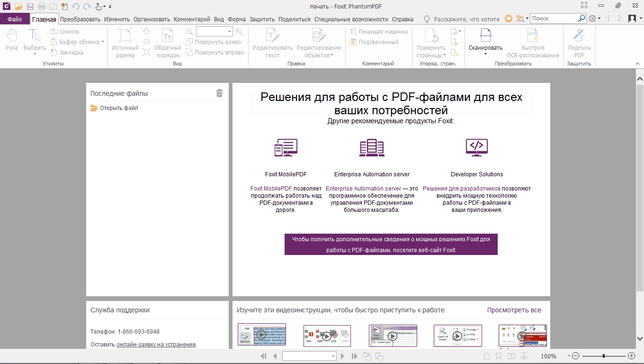
Task: Expand the Выбрать tool dropdown arrow
Action: tap(35, 54)
